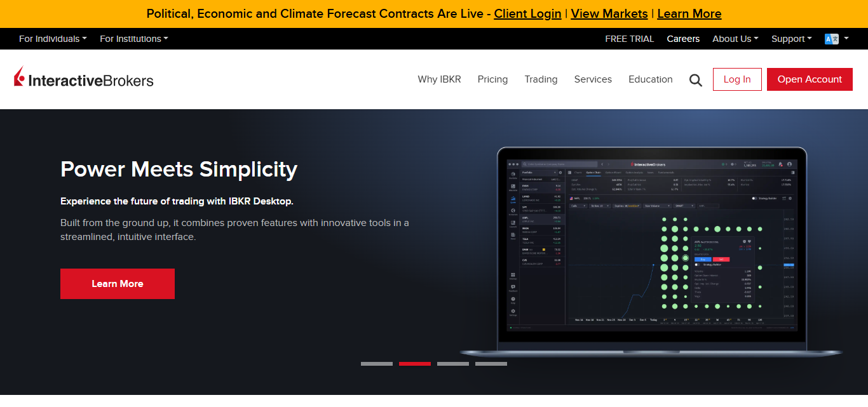Image resolution: width=868 pixels, height=407 pixels.
Task: Open the Services menu
Action: point(593,79)
